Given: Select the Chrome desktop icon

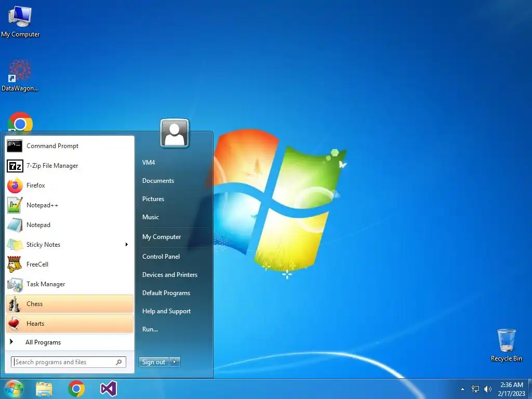Looking at the screenshot, I should coord(20,122).
